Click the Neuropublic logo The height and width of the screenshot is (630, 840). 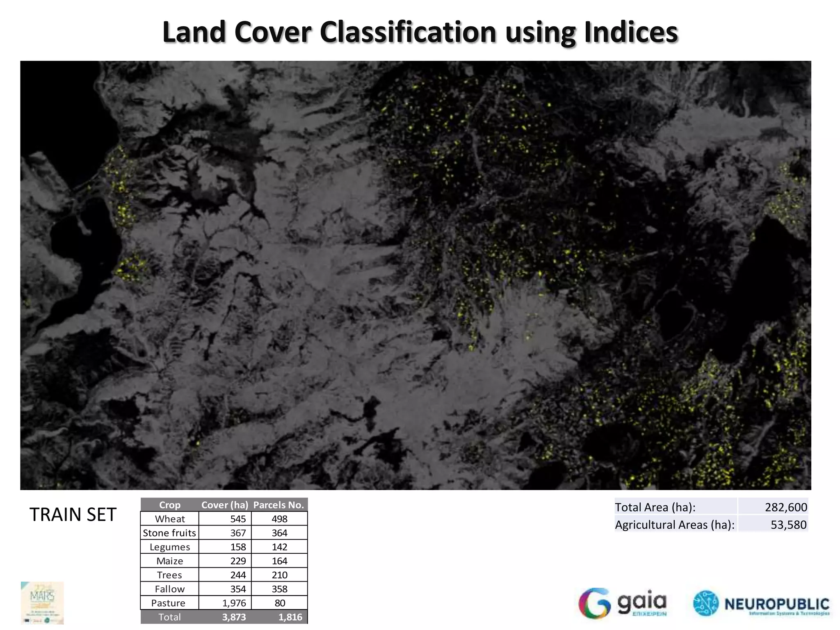click(x=761, y=603)
